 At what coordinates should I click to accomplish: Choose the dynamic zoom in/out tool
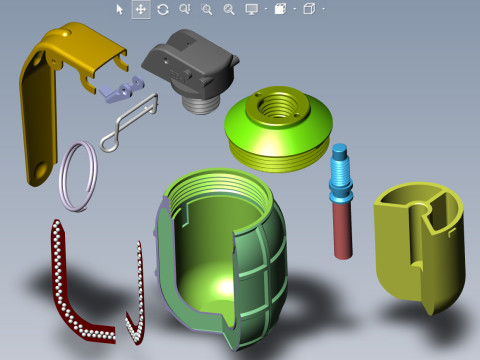point(185,9)
